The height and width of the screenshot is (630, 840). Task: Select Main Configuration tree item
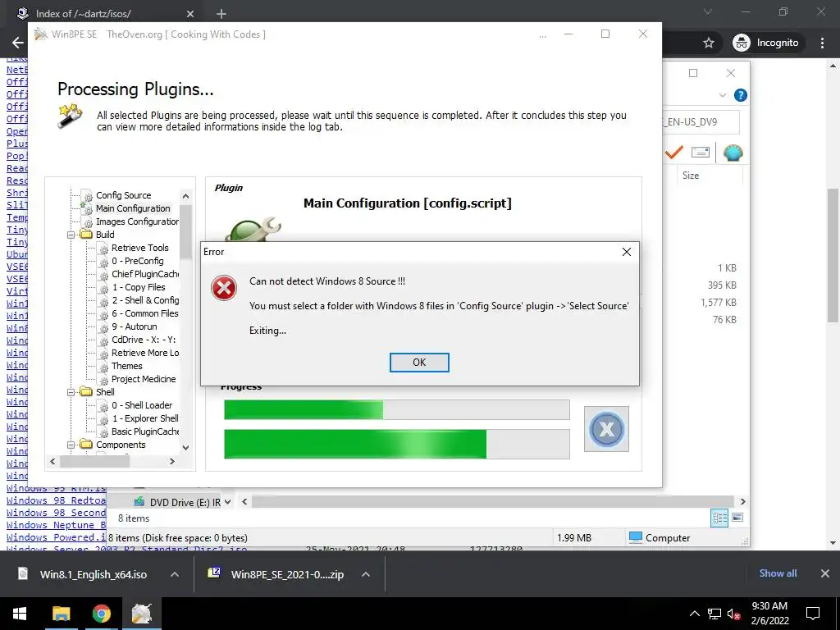[x=133, y=208]
